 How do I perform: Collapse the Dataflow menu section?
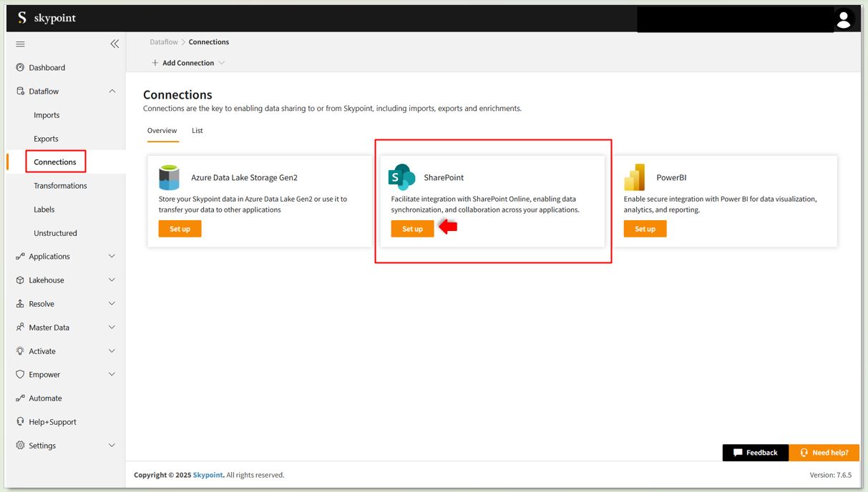(112, 92)
